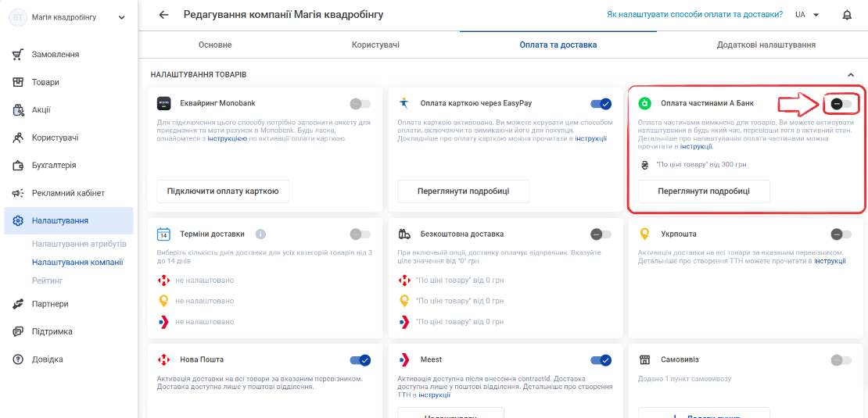The width and height of the screenshot is (868, 418).
Task: Open the Додаткові налаштування tab
Action: [766, 45]
